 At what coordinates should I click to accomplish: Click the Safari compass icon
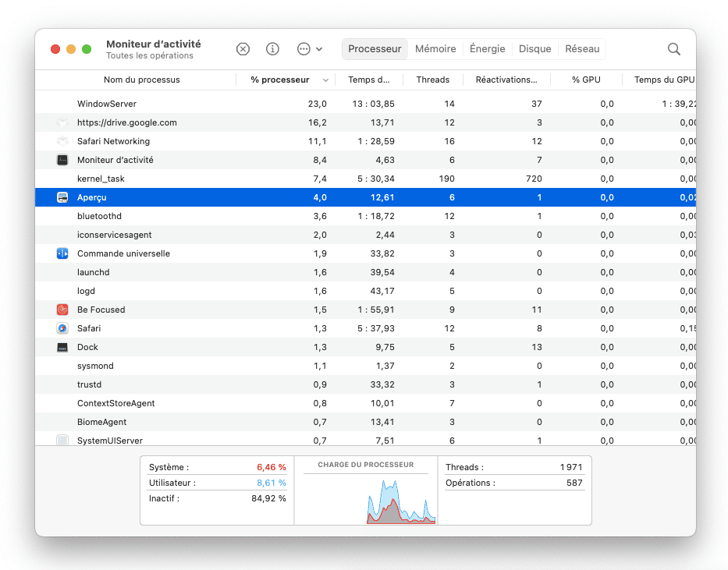pyautogui.click(x=62, y=328)
